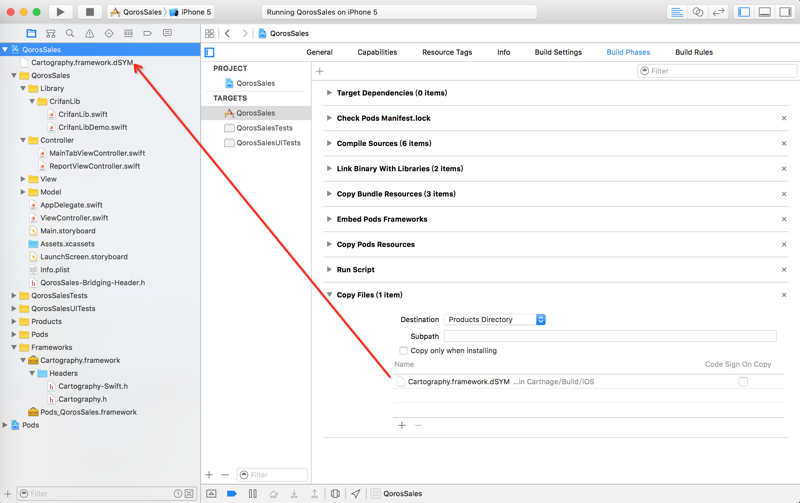
Task: Click the Subpath input field
Action: (610, 336)
